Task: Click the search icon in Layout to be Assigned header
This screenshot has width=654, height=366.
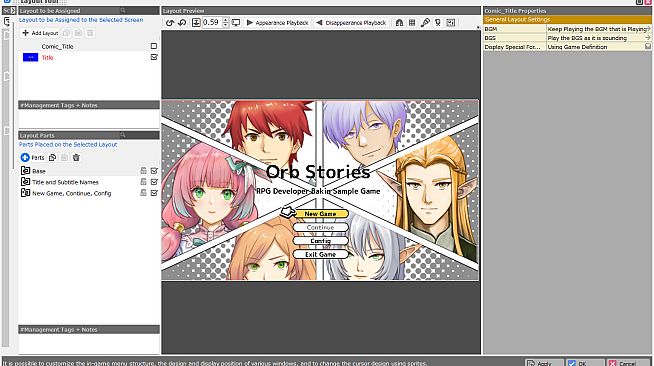Action: click(x=123, y=10)
